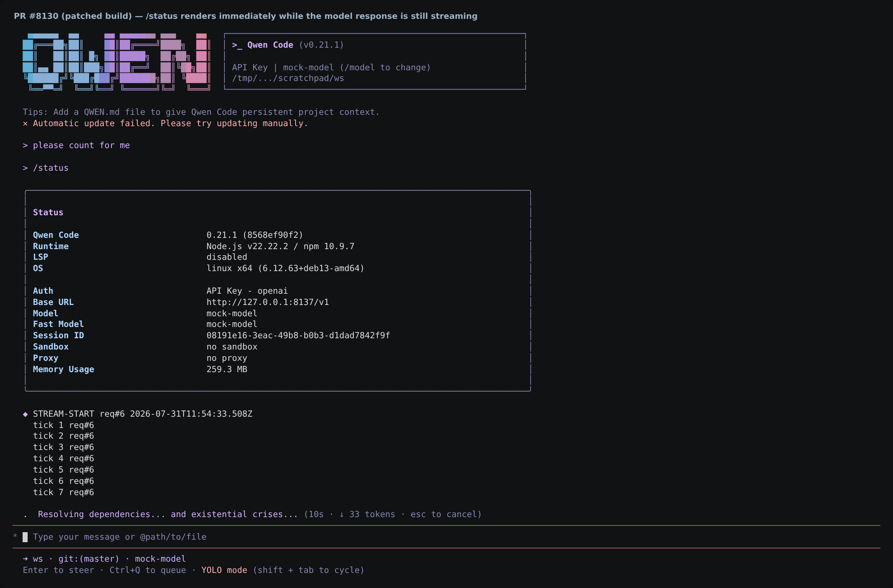Viewport: 893px width, 588px height.
Task: Click the PR #8130 caption at top
Action: 246,16
